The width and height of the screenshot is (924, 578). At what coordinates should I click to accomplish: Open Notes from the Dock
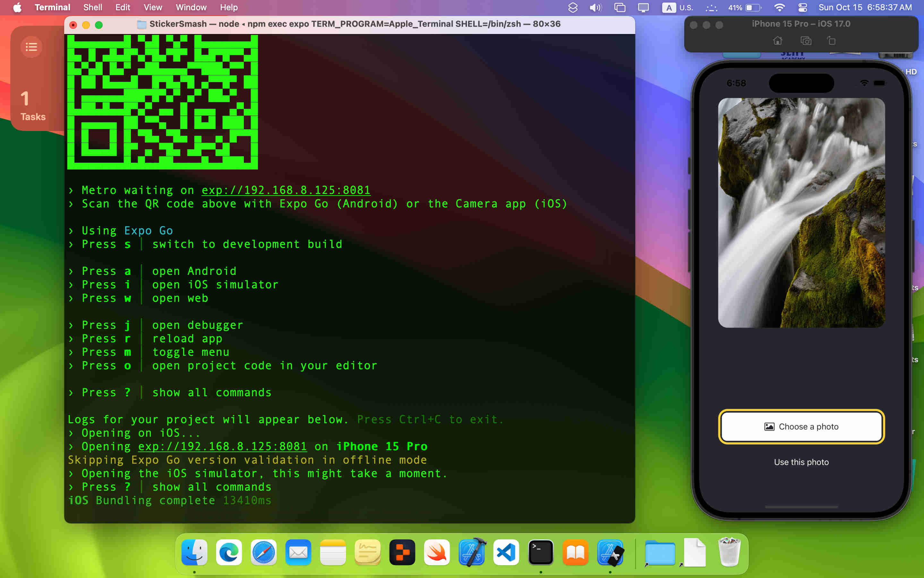[333, 552]
